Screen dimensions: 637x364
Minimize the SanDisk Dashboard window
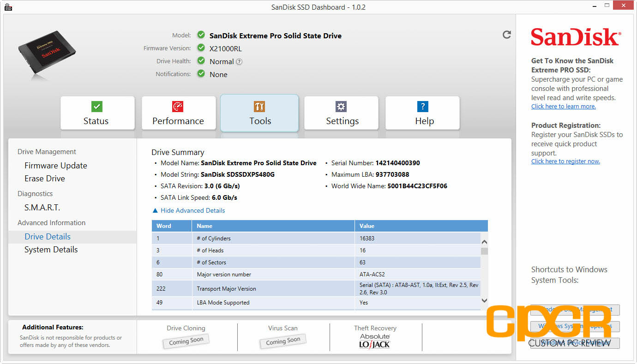pyautogui.click(x=595, y=6)
